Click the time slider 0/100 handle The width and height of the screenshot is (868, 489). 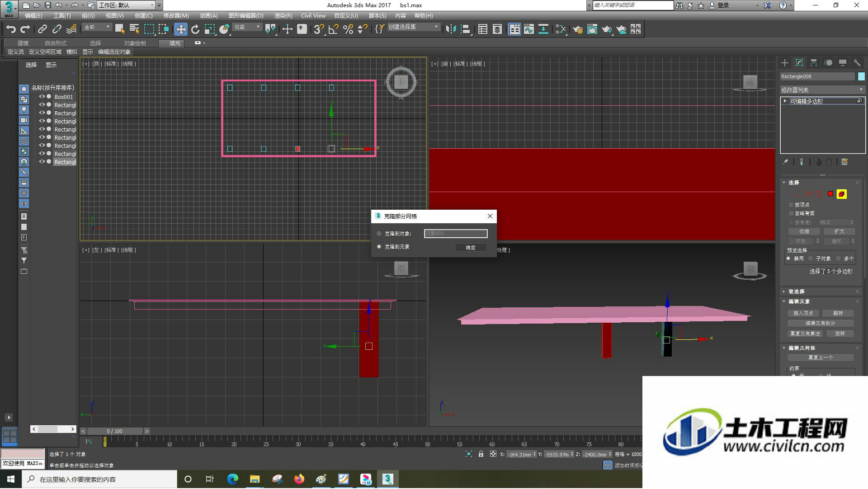click(x=115, y=431)
